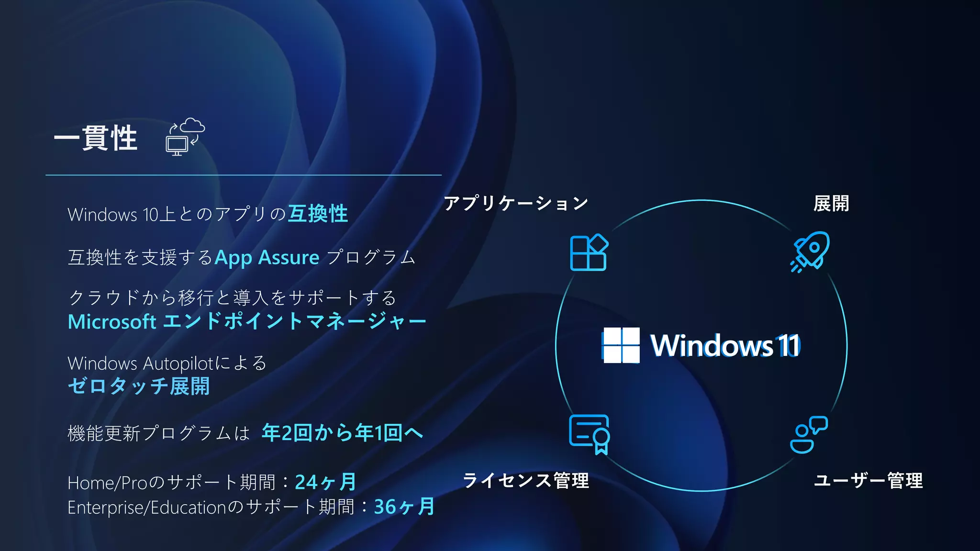The image size is (980, 551).
Task: Click the クラウドから移行と導入をサポートする line
Action: pos(233,298)
